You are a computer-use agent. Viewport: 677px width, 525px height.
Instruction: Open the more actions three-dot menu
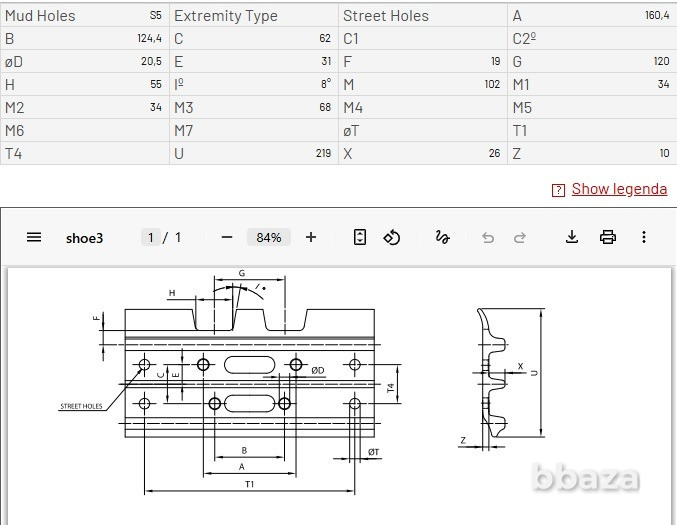pyautogui.click(x=644, y=237)
